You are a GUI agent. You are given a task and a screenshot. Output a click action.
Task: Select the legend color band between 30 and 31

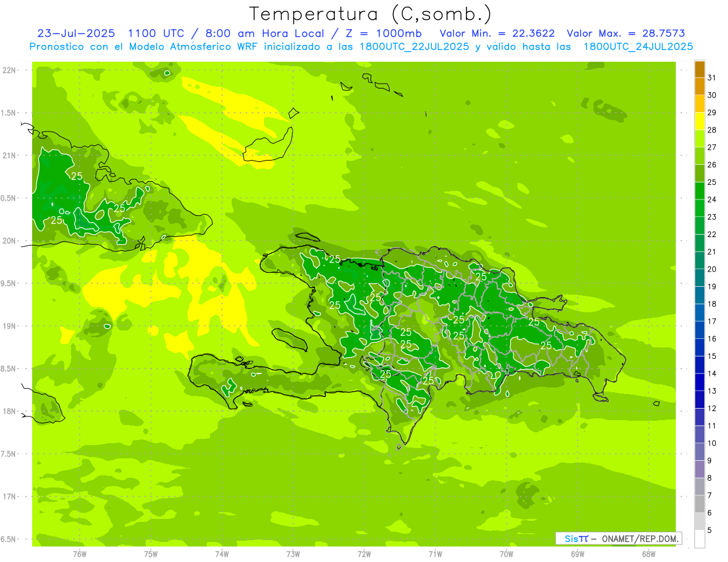click(x=699, y=86)
